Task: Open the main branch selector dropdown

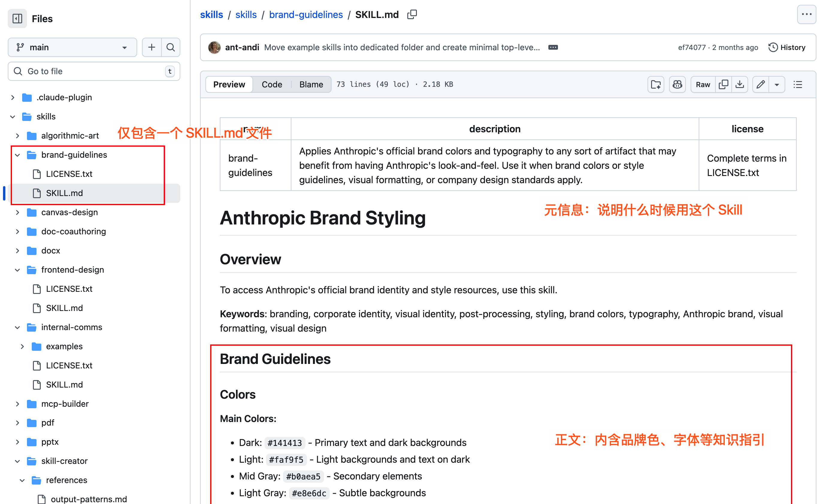Action: [x=72, y=47]
